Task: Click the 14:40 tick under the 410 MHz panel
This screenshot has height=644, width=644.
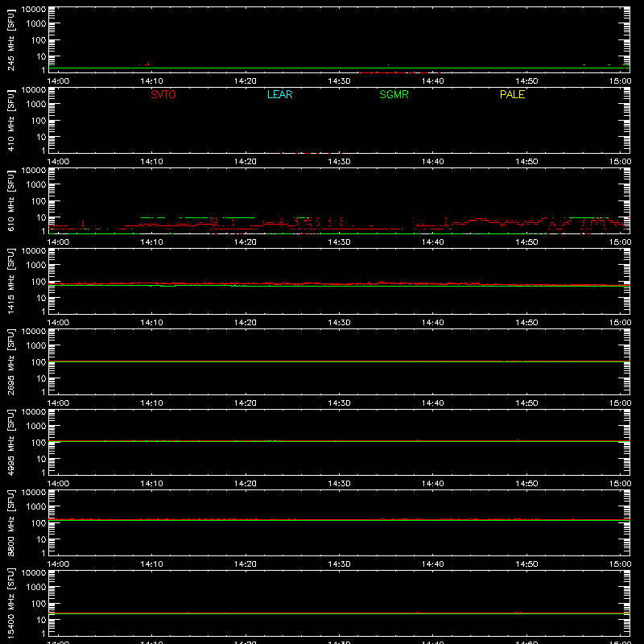Action: (x=433, y=162)
